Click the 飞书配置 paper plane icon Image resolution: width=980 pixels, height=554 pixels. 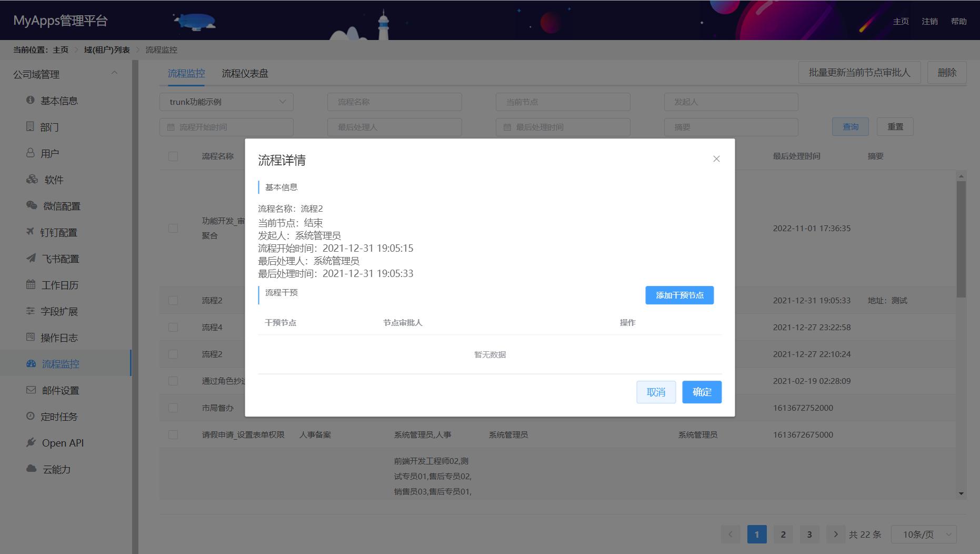(31, 258)
